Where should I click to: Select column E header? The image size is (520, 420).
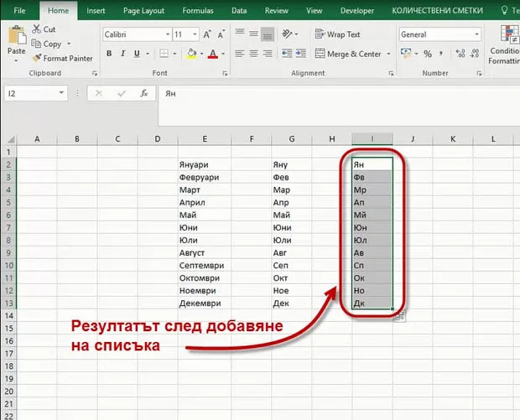(205, 139)
